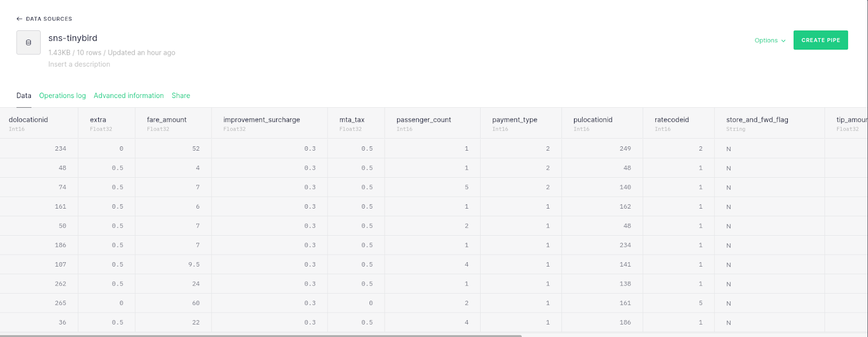Click the dolocationid column header
The width and height of the screenshot is (868, 337).
point(28,120)
